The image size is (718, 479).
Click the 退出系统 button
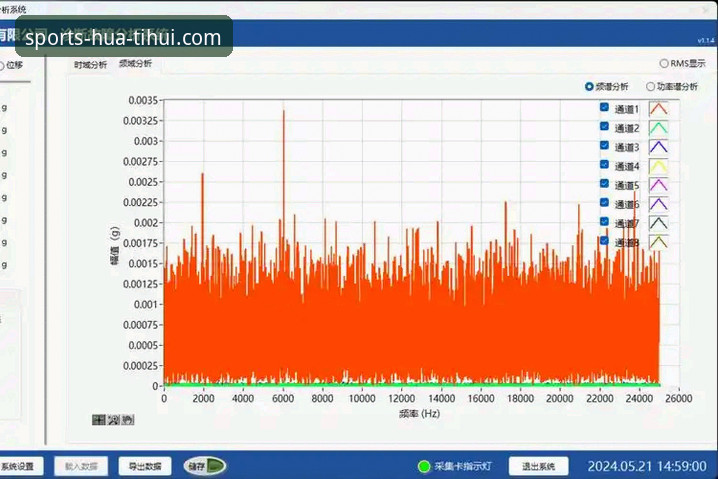(x=538, y=467)
